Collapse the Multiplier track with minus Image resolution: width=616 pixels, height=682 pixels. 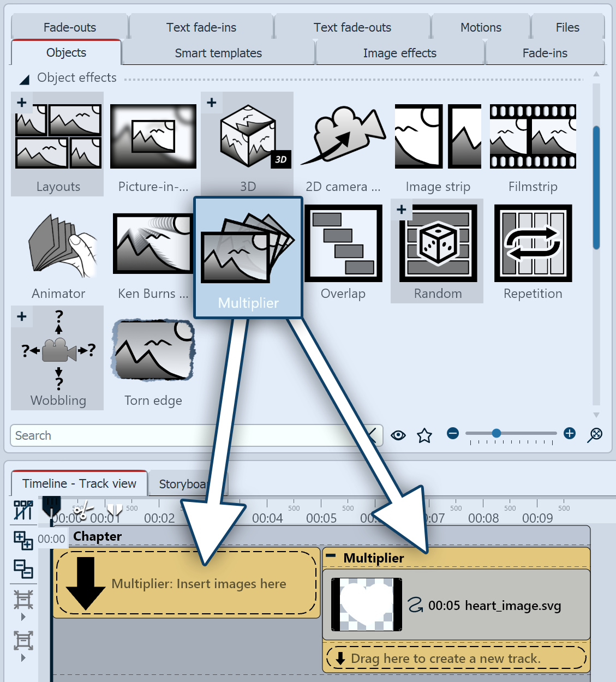click(331, 557)
